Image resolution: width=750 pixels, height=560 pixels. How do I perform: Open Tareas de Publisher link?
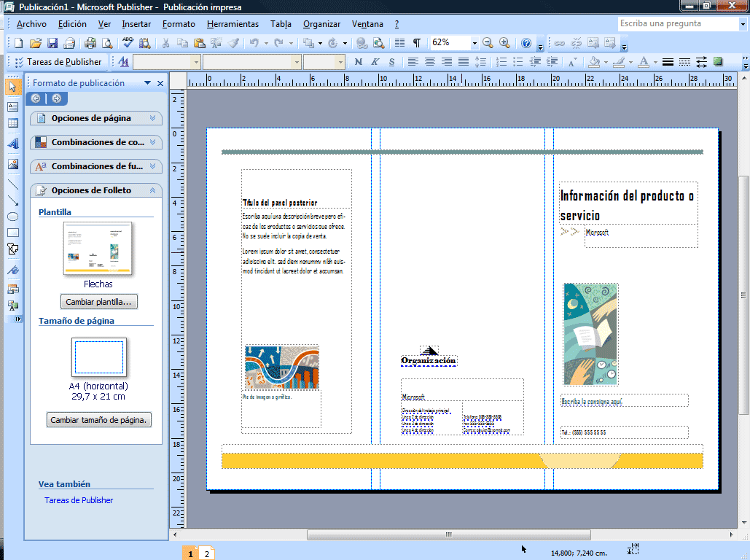[79, 500]
